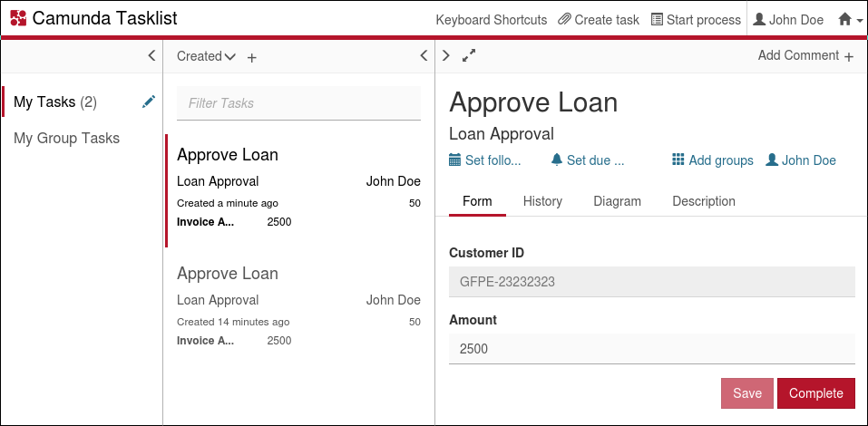Set the follow-up date

pyautogui.click(x=485, y=160)
